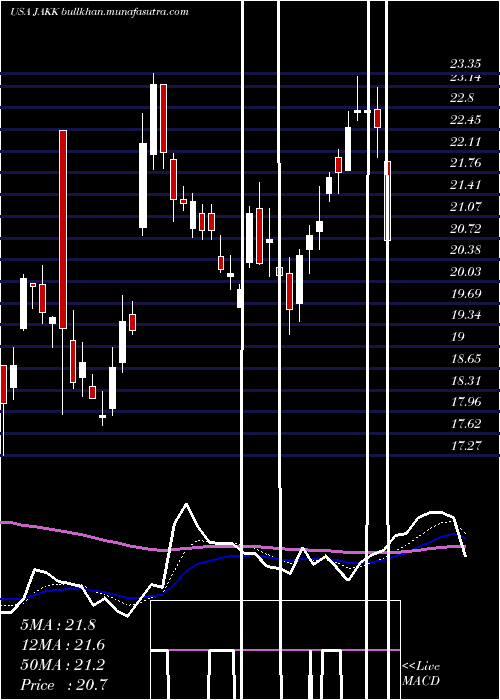Viewport: 500px width, 700px height.
Task: Select the 22.11 price level label
Action: coord(465,142)
